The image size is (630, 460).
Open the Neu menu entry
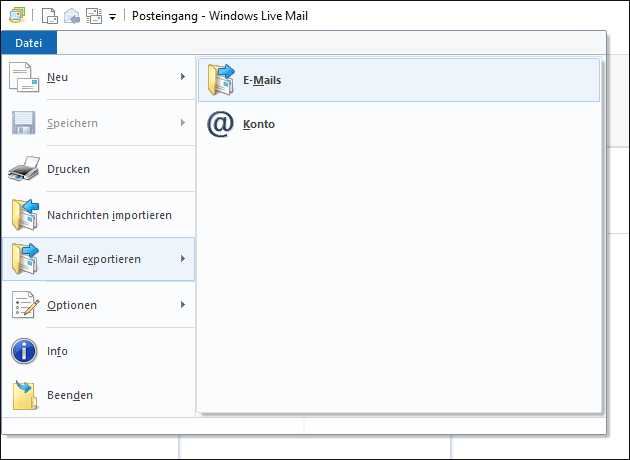tap(98, 77)
